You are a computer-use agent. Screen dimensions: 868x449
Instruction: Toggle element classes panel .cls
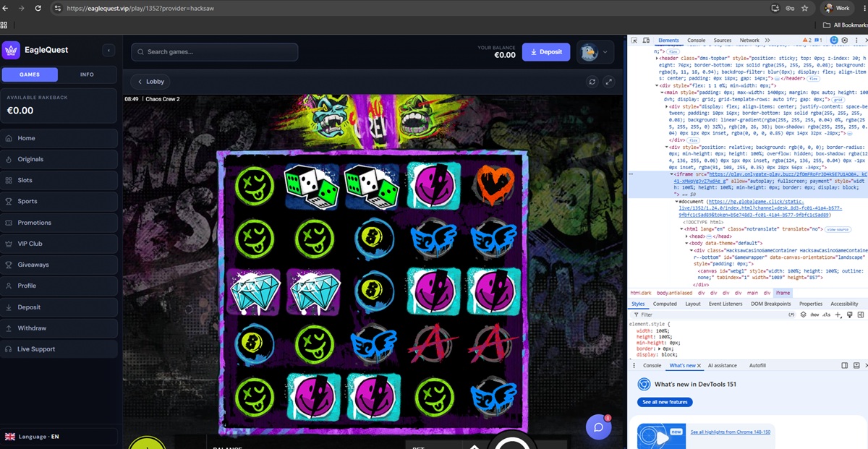pos(825,315)
